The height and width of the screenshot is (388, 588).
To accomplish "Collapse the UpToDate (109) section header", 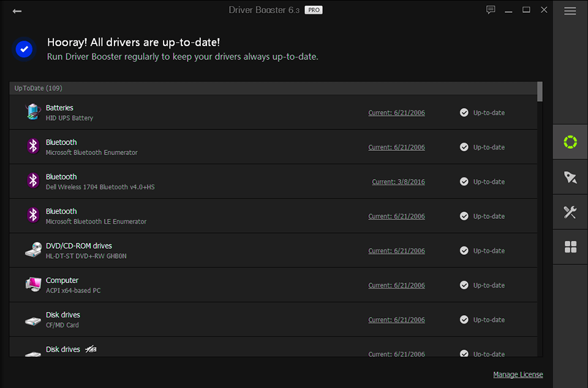I will 38,88.
